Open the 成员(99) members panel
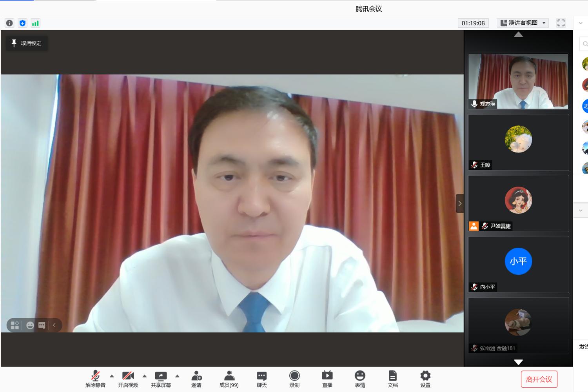588x392 pixels. (x=229, y=379)
